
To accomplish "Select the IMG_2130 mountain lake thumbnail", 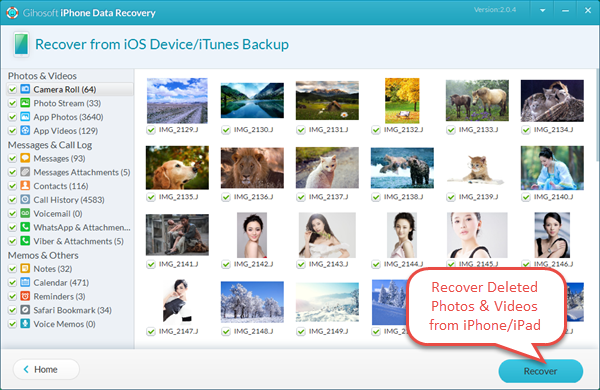I will tap(252, 100).
